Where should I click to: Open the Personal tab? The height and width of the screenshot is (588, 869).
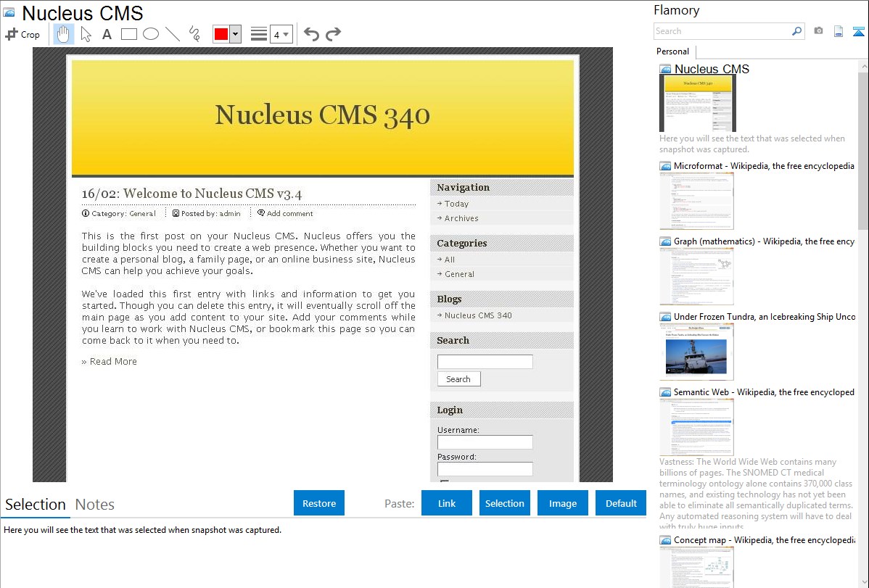coord(672,51)
